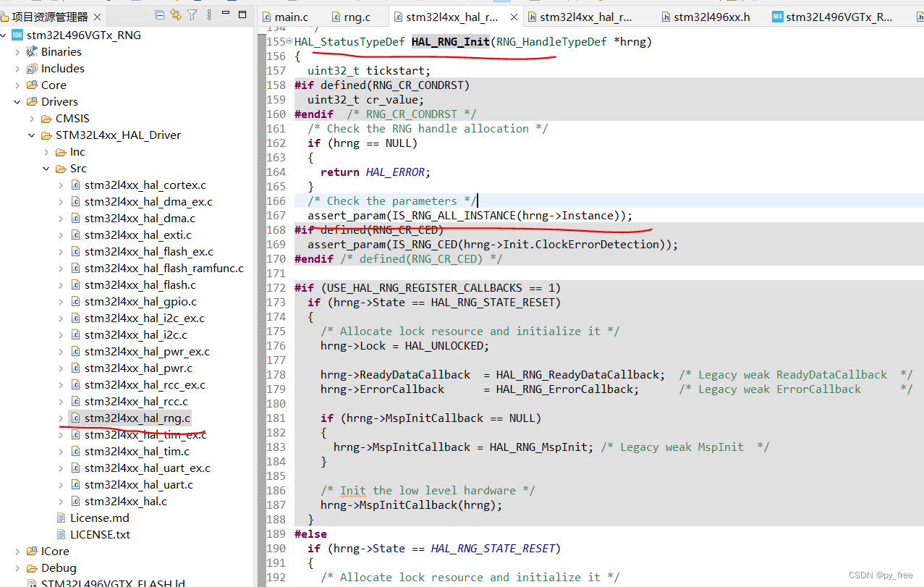Screen dimensions: 924x587
Task: Click the Core folder icon
Action: click(x=32, y=85)
